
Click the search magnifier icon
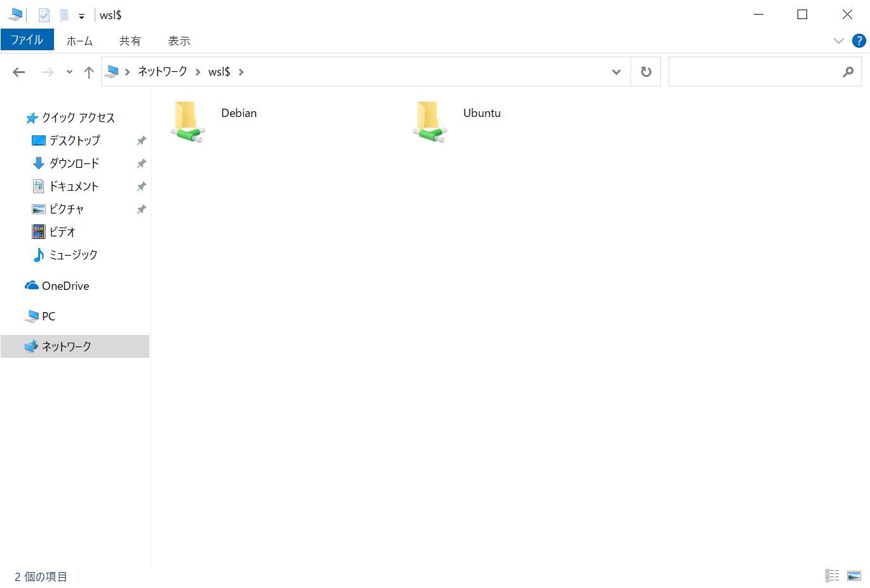pos(848,72)
